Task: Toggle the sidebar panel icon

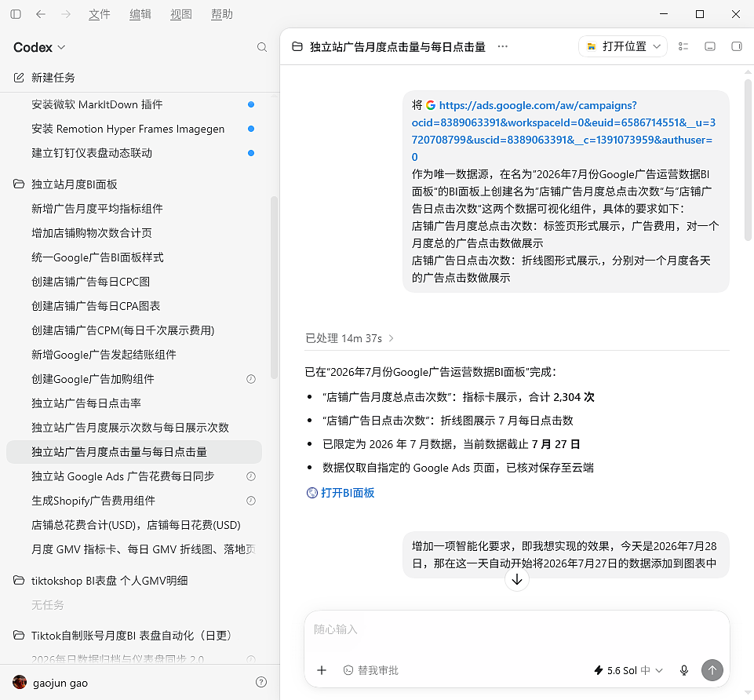Action: click(16, 14)
